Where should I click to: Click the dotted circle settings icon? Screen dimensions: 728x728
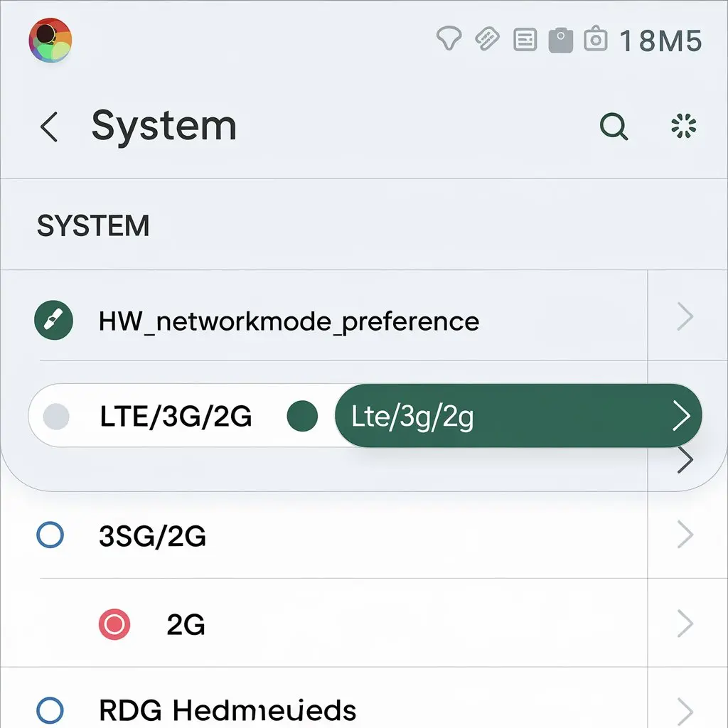click(683, 126)
